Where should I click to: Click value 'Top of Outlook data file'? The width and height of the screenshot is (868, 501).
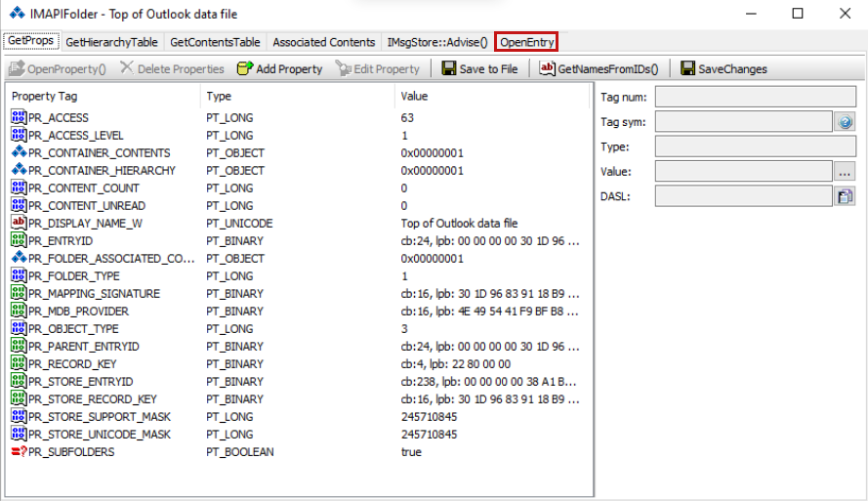click(x=460, y=223)
